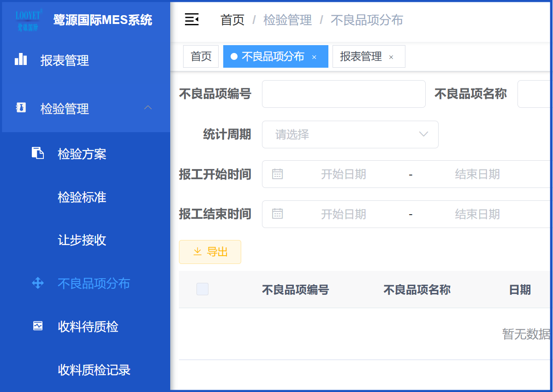Click the calendar icon in 报工结束时间
553x392 pixels.
coord(277,213)
